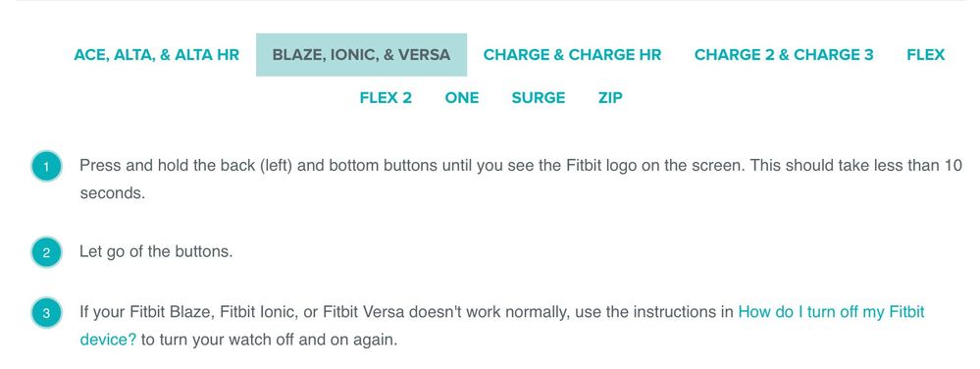
Task: Open the CHARGE 2 & CHARGE 3 tab
Action: pyautogui.click(x=784, y=55)
